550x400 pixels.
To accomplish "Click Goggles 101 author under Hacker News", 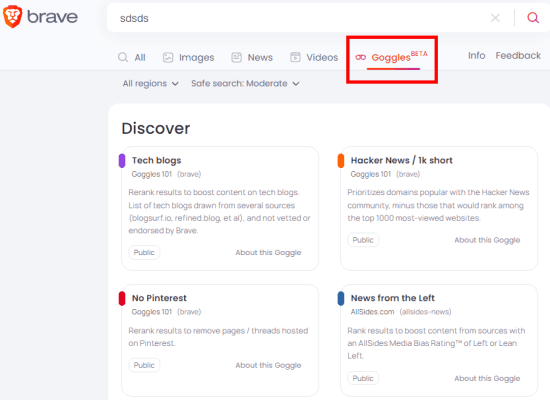I will [x=371, y=174].
